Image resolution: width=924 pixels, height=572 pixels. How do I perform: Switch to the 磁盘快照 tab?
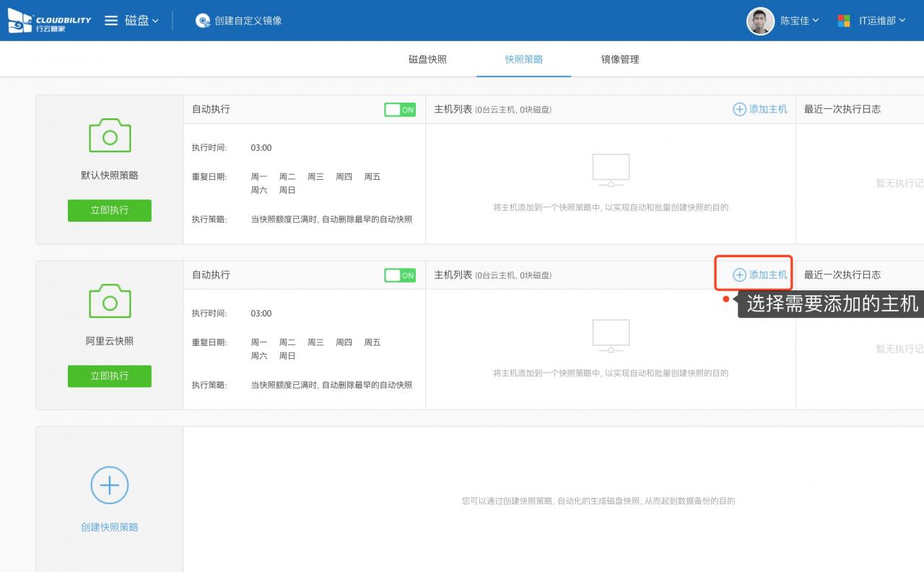(427, 59)
